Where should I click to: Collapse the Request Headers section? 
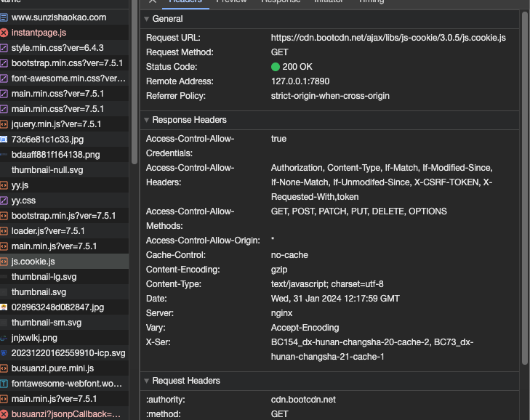[147, 381]
